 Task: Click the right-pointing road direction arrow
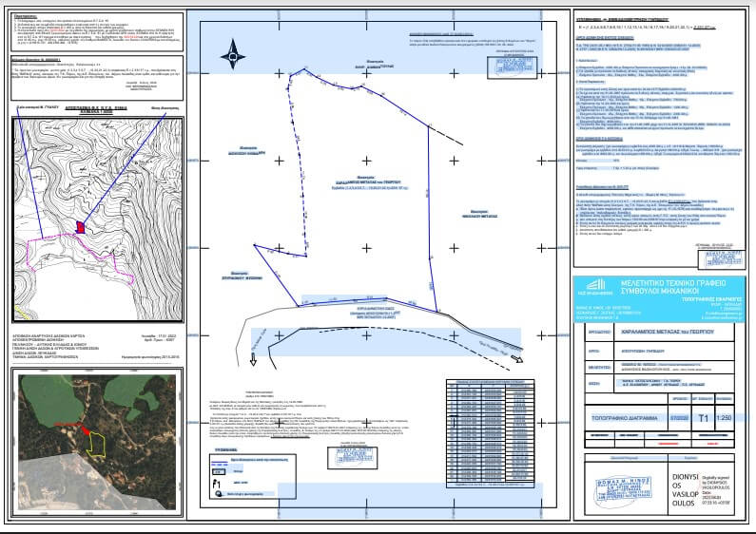(518, 359)
